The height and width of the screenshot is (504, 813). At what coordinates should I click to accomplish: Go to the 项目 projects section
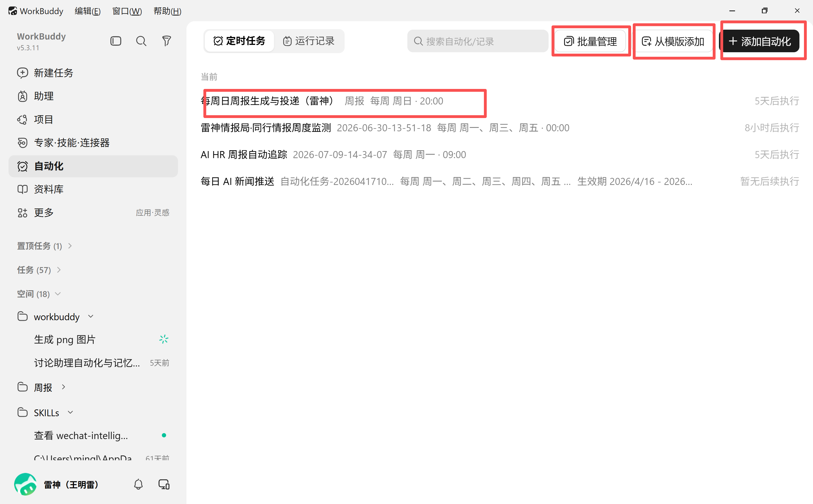click(x=93, y=119)
